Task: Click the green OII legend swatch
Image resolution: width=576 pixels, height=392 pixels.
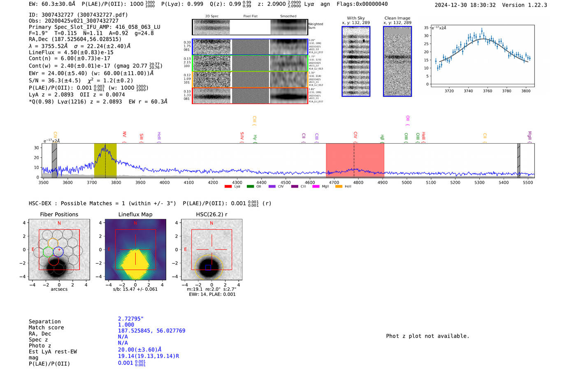Action: pos(250,186)
